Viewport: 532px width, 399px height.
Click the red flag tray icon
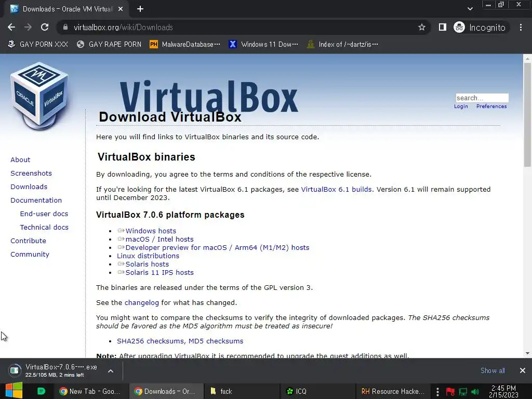(450, 392)
